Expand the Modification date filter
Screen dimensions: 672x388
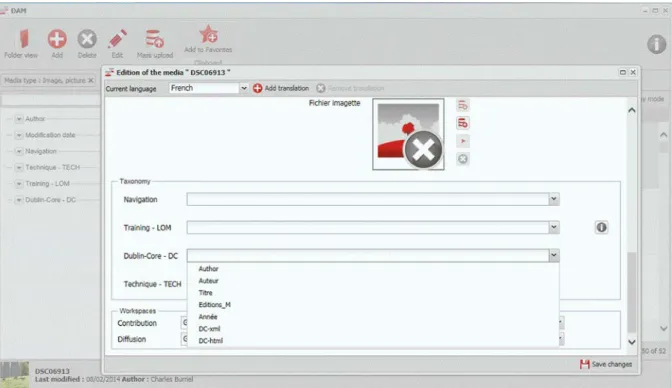click(19, 135)
